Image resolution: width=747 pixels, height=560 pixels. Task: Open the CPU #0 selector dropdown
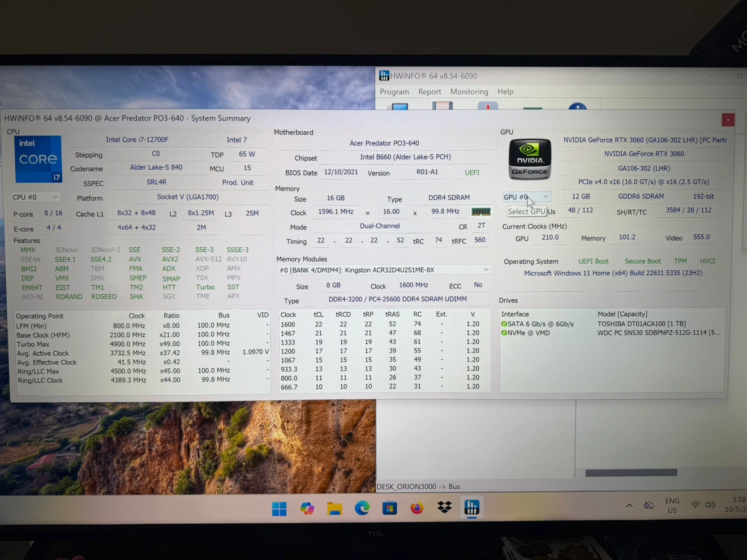click(x=35, y=197)
